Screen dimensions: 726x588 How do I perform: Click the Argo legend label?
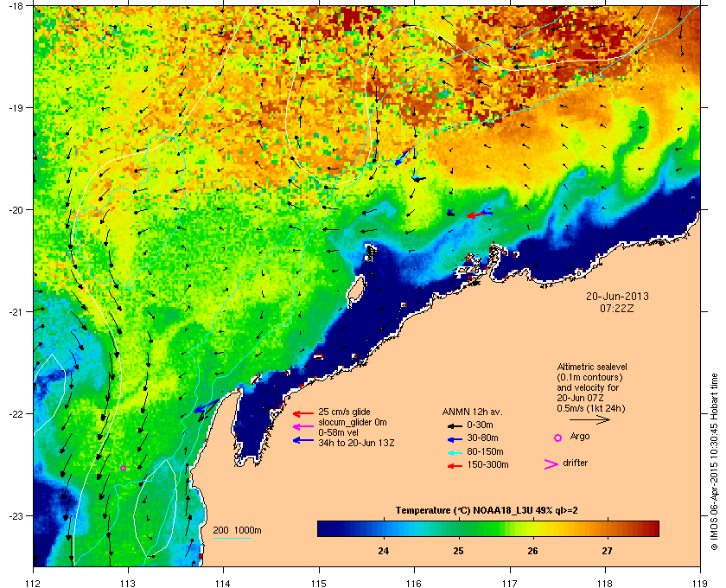click(x=580, y=437)
